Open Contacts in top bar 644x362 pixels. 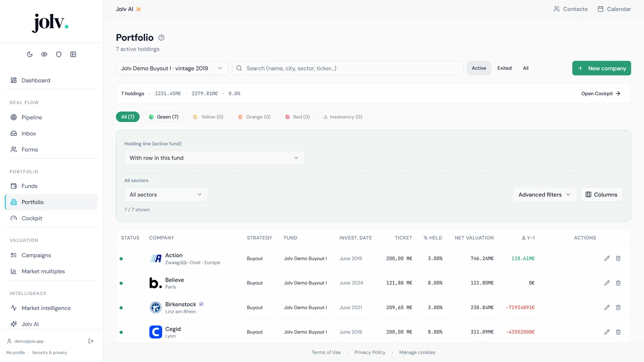[571, 9]
